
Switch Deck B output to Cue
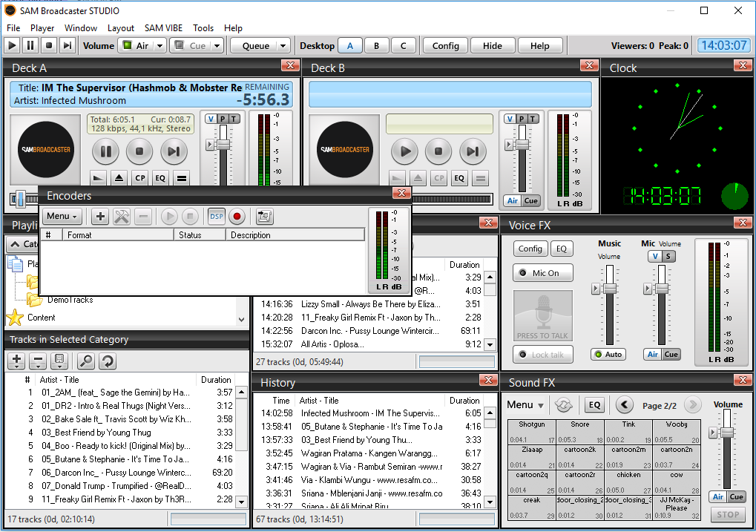pos(531,201)
